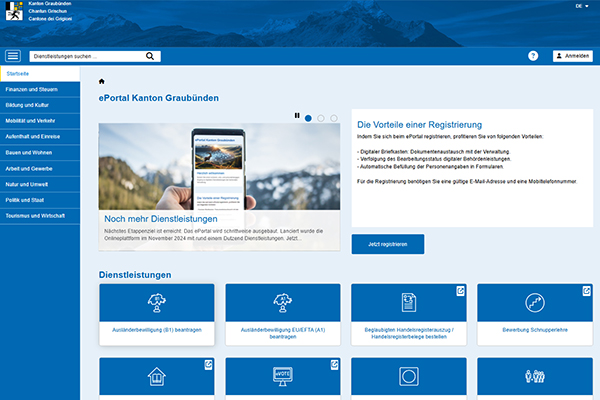This screenshot has width=600, height=400.
Task: Click the Jetzt registrieren button
Action: click(387, 244)
